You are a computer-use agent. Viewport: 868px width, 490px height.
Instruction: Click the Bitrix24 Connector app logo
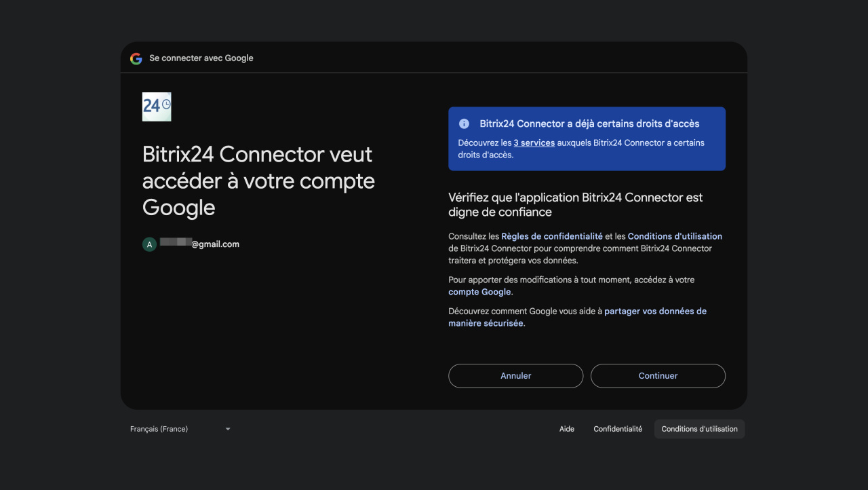pos(157,107)
